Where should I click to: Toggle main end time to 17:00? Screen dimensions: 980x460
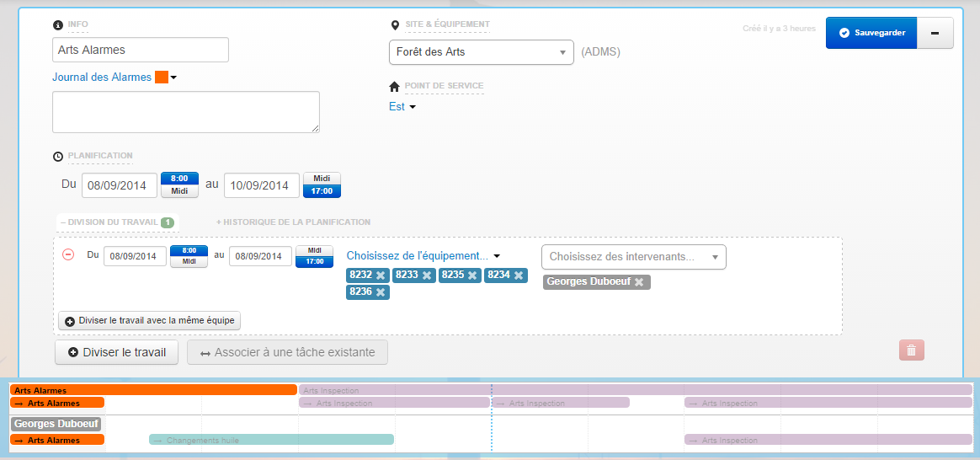pyautogui.click(x=322, y=191)
